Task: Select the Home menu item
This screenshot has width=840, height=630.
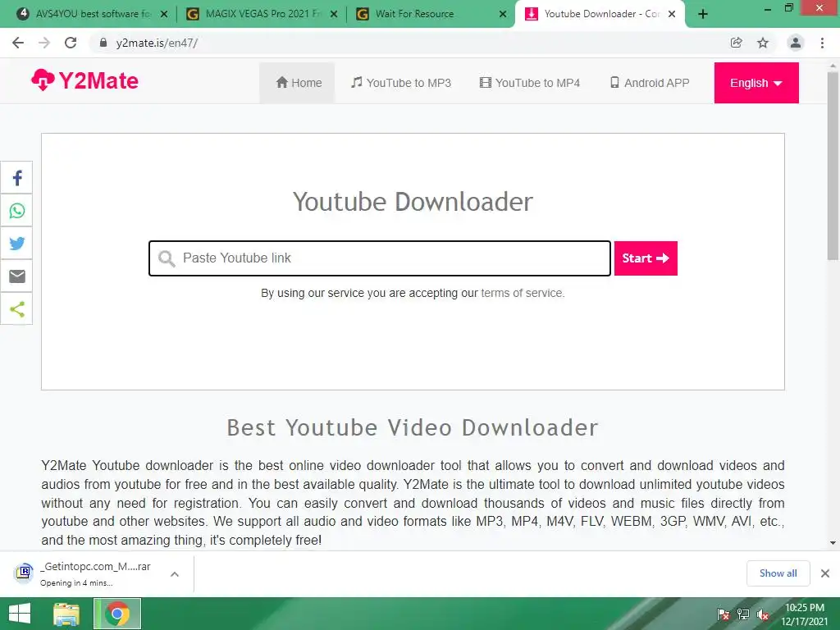Action: [298, 83]
